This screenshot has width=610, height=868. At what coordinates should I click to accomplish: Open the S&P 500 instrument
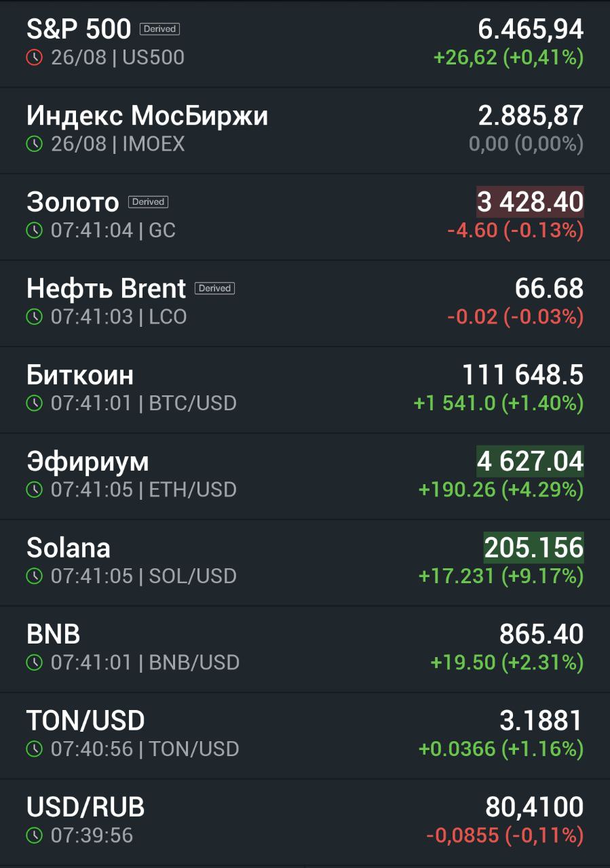tap(305, 43)
